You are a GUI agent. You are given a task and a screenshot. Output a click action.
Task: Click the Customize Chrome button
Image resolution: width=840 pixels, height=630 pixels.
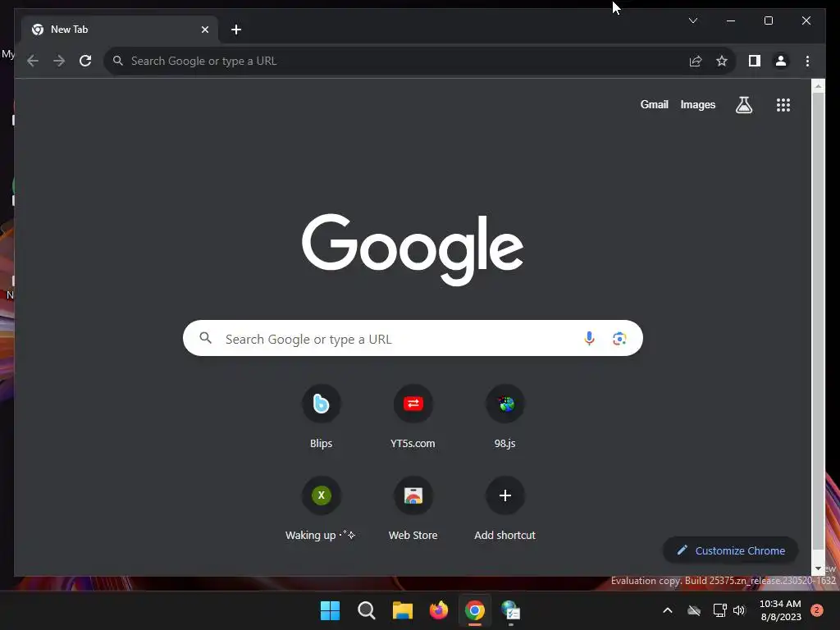731,550
